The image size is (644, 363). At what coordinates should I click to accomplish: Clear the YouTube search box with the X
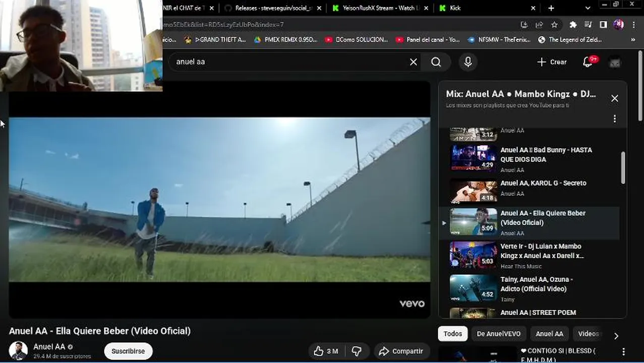point(414,62)
